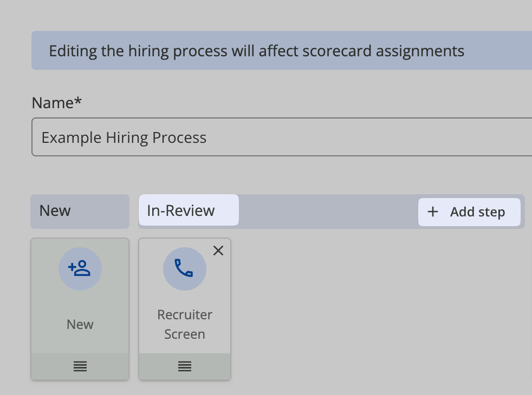This screenshot has height=395, width=532.
Task: Remove the Recruiter Screen step with X
Action: 218,250
